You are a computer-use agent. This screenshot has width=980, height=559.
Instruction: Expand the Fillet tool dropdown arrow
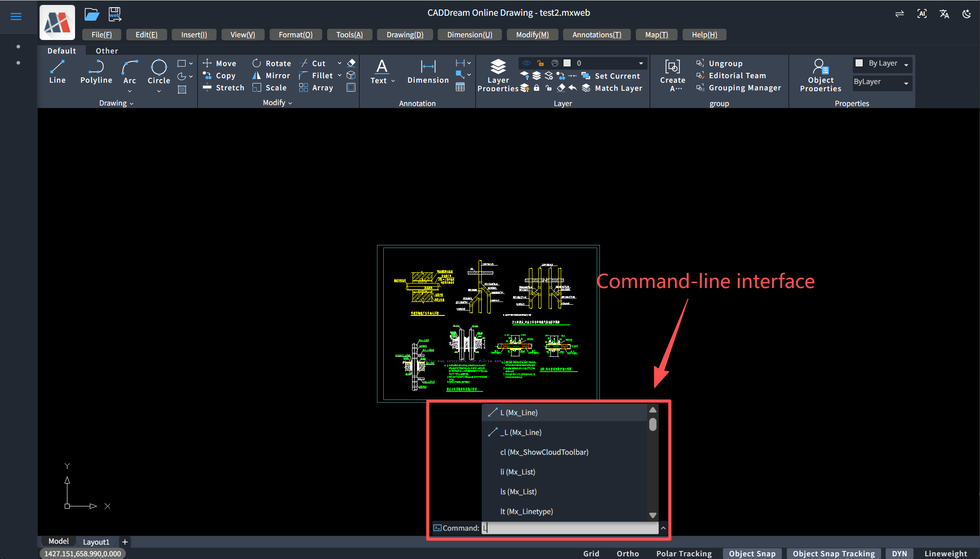pyautogui.click(x=340, y=75)
